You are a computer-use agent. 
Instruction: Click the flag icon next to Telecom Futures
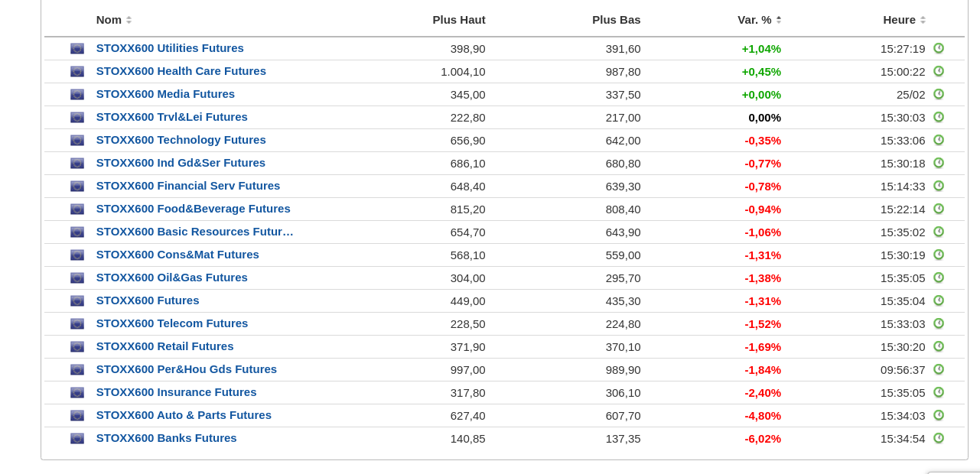(77, 323)
